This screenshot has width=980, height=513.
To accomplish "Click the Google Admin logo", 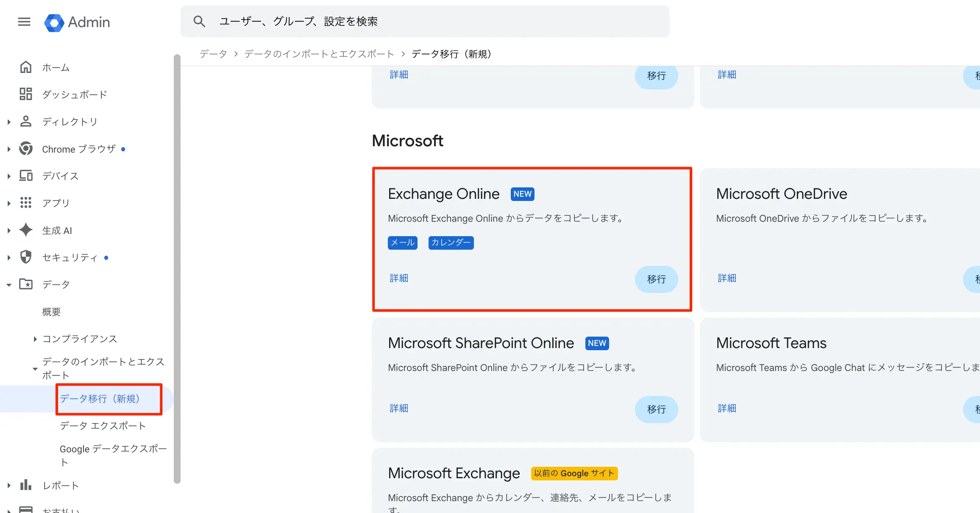I will [x=77, y=22].
